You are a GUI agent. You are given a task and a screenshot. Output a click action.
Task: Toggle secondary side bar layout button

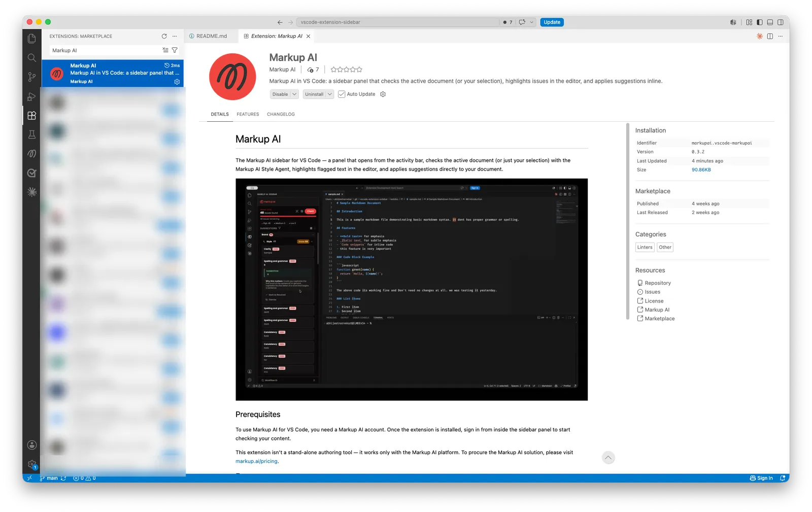pyautogui.click(x=780, y=22)
